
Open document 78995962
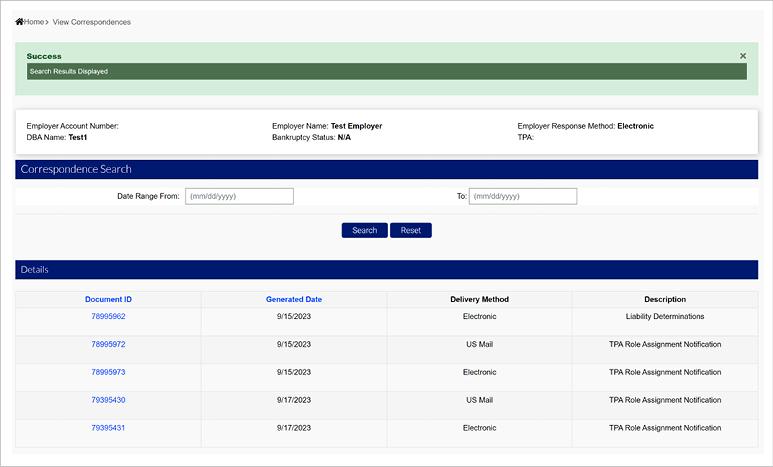click(x=108, y=316)
